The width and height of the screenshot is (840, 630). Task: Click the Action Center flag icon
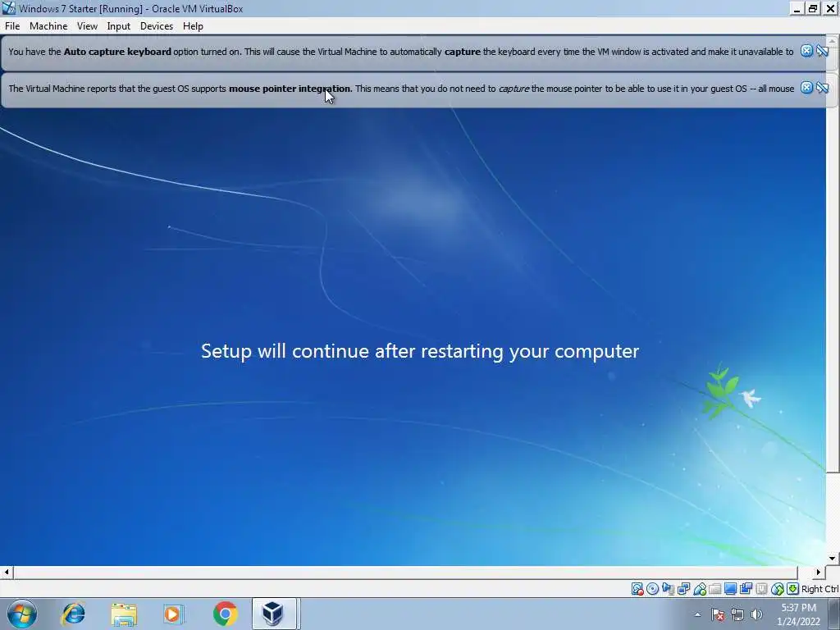pyautogui.click(x=718, y=614)
